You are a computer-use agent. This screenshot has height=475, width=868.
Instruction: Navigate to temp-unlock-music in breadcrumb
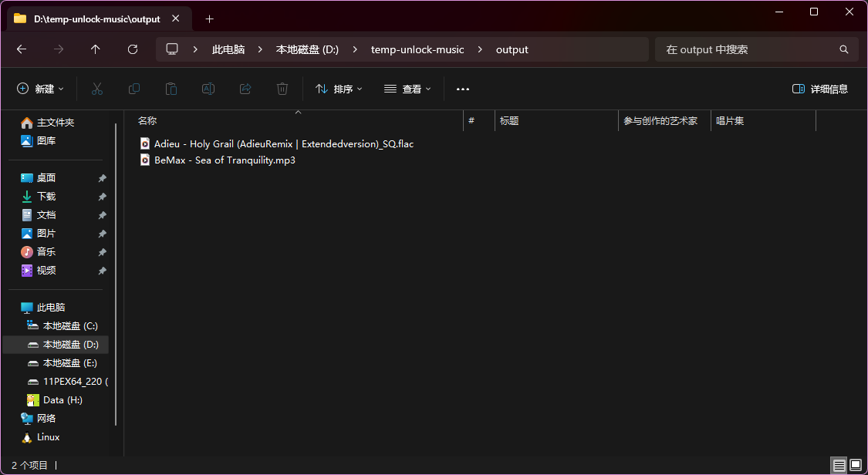(x=417, y=49)
